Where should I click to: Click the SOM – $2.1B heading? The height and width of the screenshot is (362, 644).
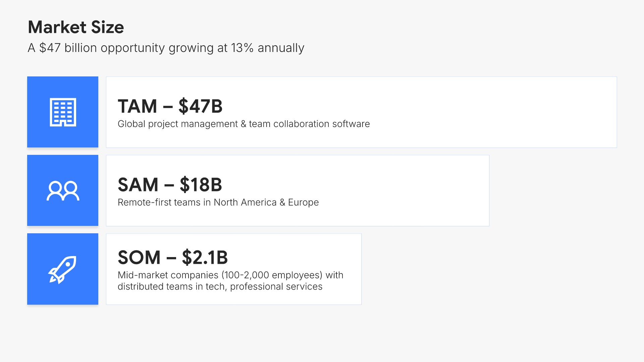tap(173, 257)
